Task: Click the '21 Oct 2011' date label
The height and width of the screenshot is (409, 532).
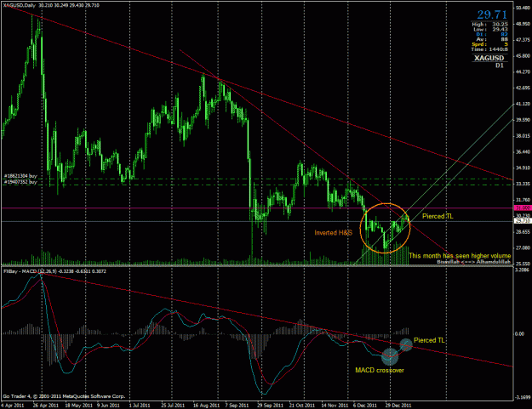Action: [302, 406]
